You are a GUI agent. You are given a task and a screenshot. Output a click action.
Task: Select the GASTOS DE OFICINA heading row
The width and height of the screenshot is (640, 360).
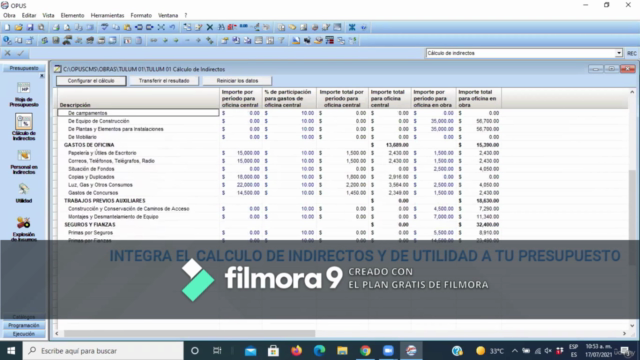279,145
